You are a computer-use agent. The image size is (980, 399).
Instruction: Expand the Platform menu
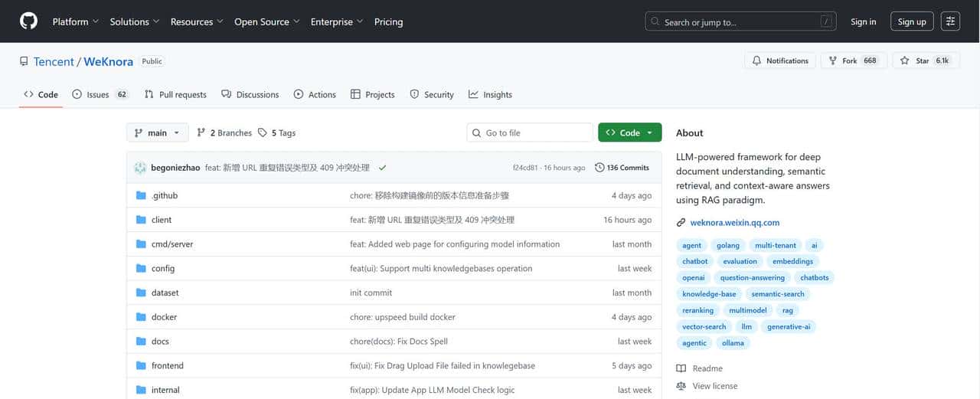pos(75,21)
